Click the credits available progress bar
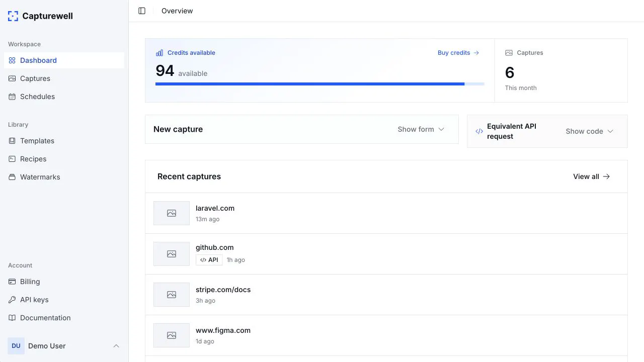The height and width of the screenshot is (362, 644). coord(320,84)
